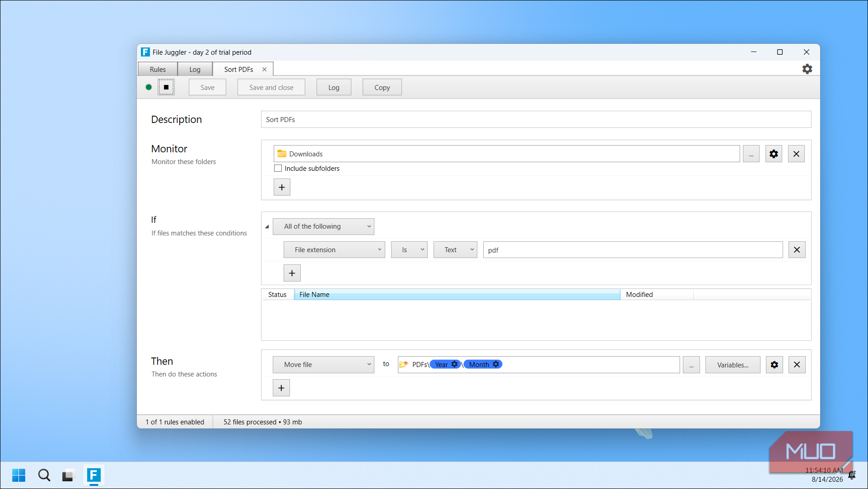The height and width of the screenshot is (489, 868).
Task: Collapse the condition group triangle
Action: pyautogui.click(x=267, y=226)
